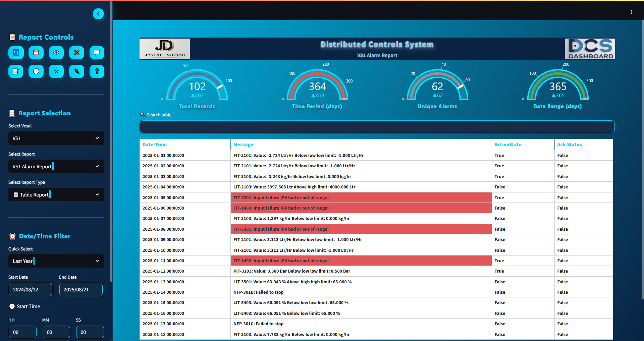Click the floppy disk save icon
Screen dimensions: 644x341
pyautogui.click(x=36, y=53)
